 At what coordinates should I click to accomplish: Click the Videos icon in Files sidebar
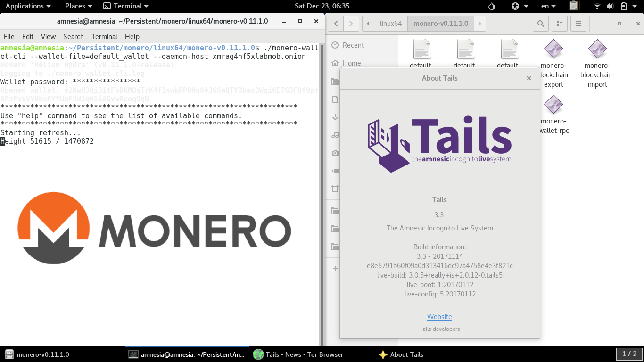335,171
